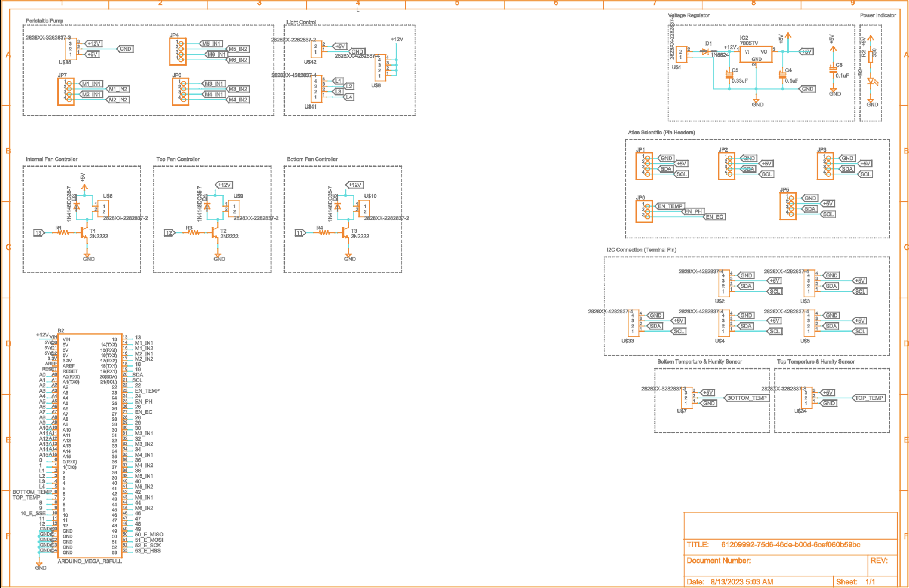Select capacitor C5 0.33uF symbol
The height and width of the screenshot is (588, 909).
click(x=729, y=75)
